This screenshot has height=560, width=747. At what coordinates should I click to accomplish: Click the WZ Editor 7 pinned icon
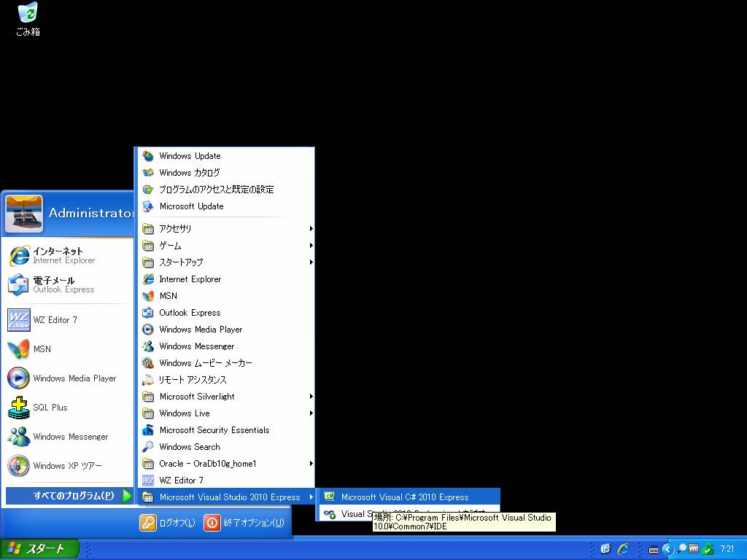(x=18, y=320)
